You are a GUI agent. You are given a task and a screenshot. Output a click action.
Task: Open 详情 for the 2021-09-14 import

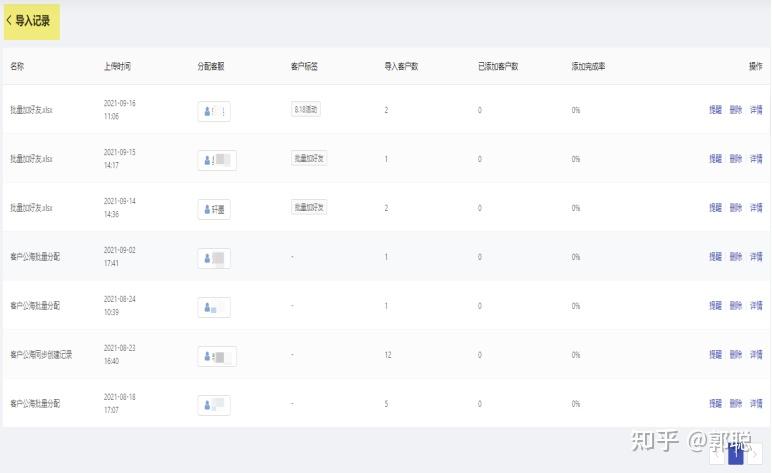pyautogui.click(x=756, y=208)
